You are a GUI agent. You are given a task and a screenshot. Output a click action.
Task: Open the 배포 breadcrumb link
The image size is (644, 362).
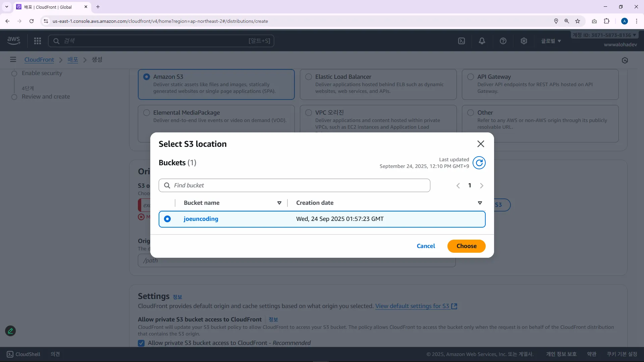[73, 59]
